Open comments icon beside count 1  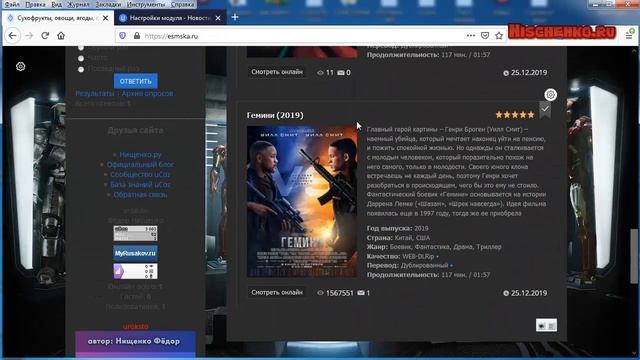(x=361, y=293)
